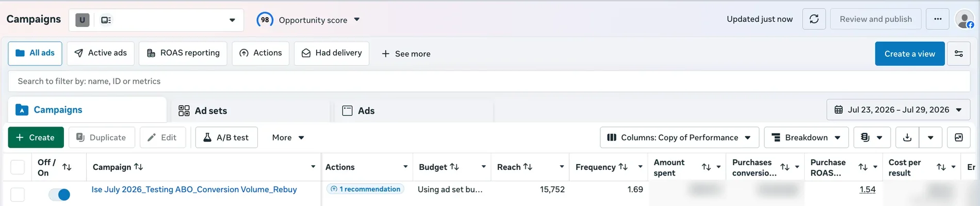Open the Jul 23 – Jul 29 date range picker
The height and width of the screenshot is (206, 980).
[899, 109]
